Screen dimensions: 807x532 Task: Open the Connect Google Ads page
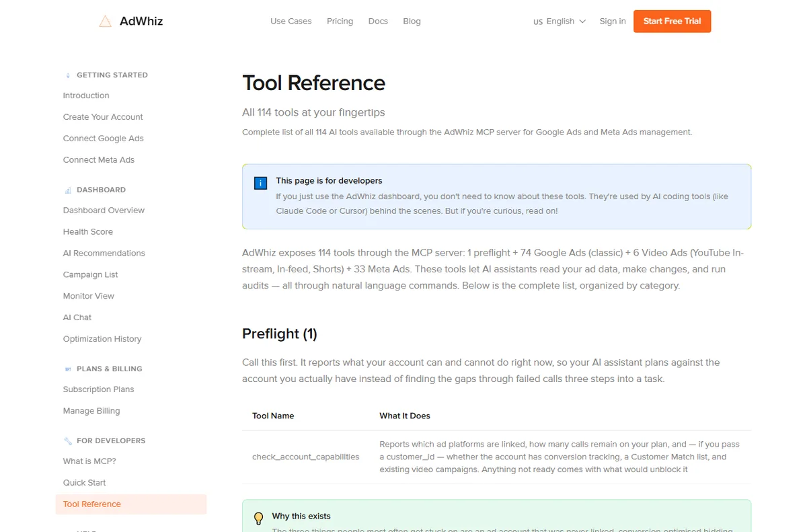coord(104,139)
